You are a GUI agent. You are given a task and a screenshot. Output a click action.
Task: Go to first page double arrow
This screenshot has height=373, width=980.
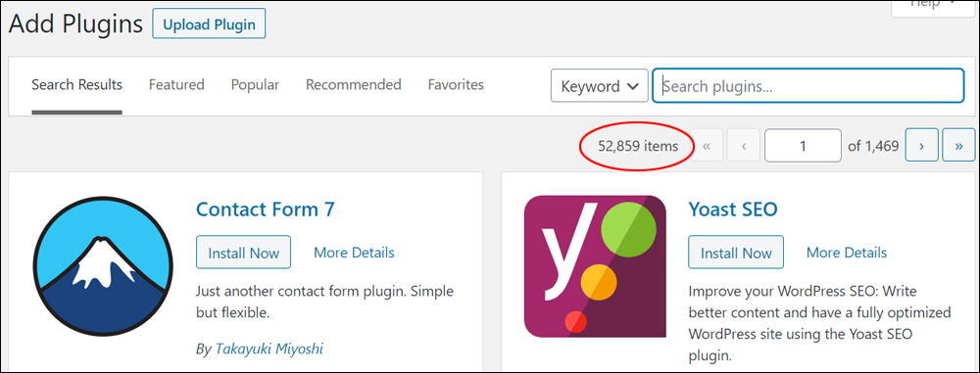click(x=707, y=146)
